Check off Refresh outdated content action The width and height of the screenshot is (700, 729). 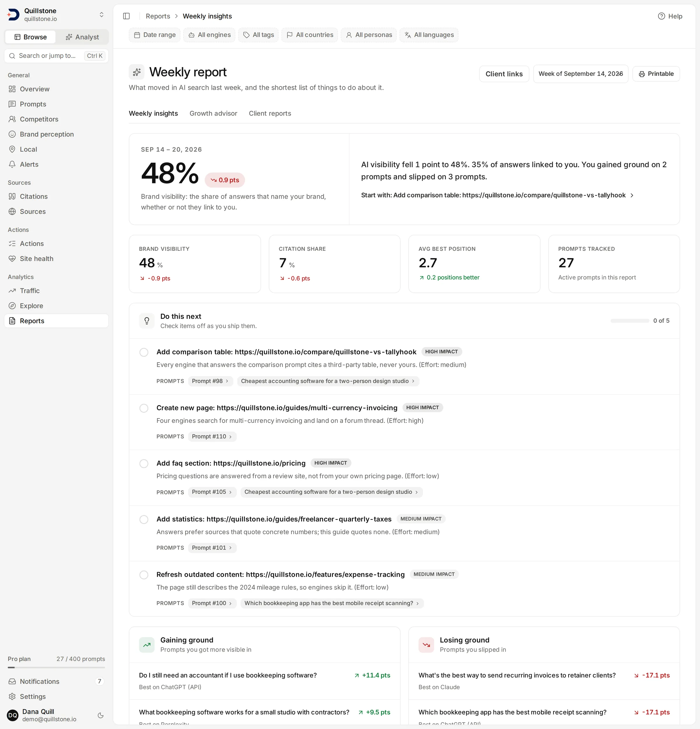point(144,575)
